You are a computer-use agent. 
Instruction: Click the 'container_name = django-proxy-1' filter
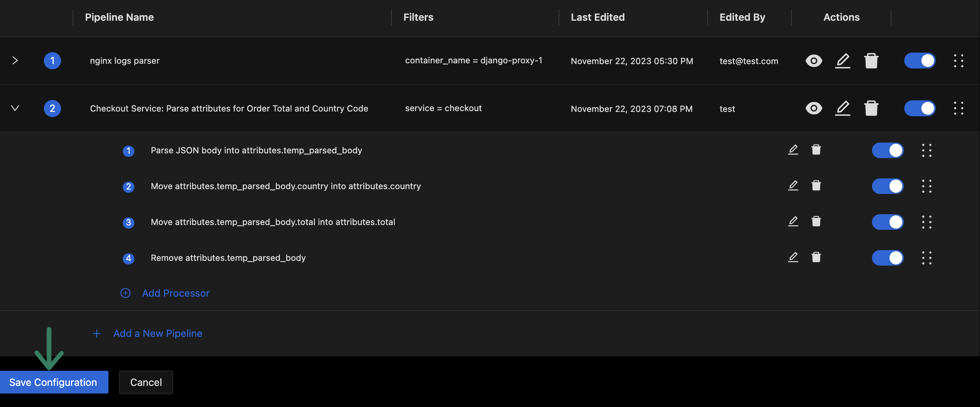pyautogui.click(x=474, y=61)
